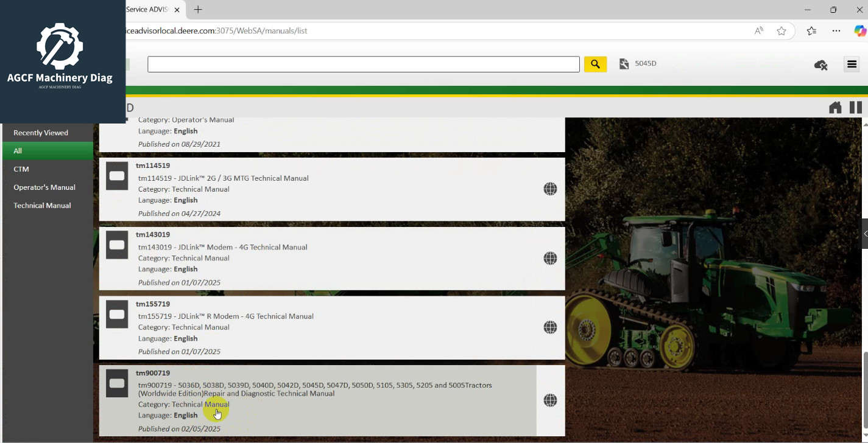
Task: Close the Service ADVISOR tab
Action: coord(177,10)
